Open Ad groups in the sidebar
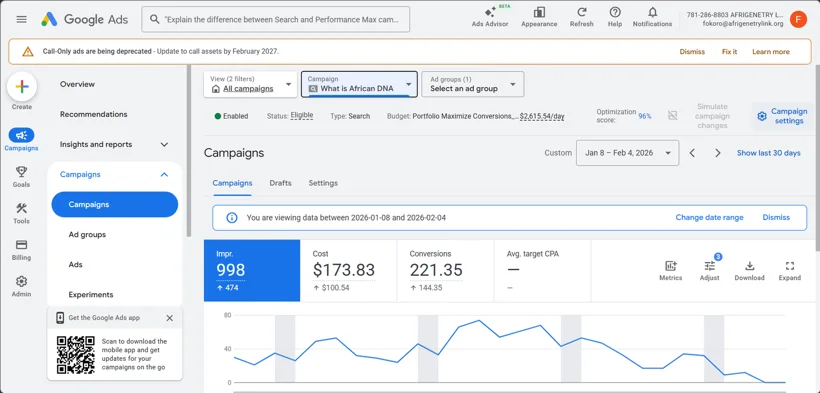Screen dimensions: 820x393 87,234
